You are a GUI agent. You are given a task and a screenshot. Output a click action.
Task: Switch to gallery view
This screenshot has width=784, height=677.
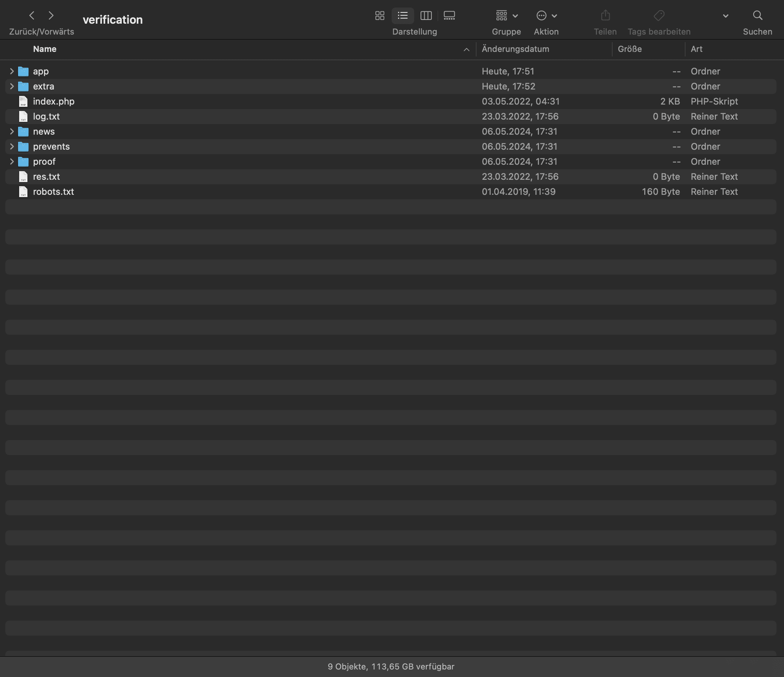tap(449, 15)
